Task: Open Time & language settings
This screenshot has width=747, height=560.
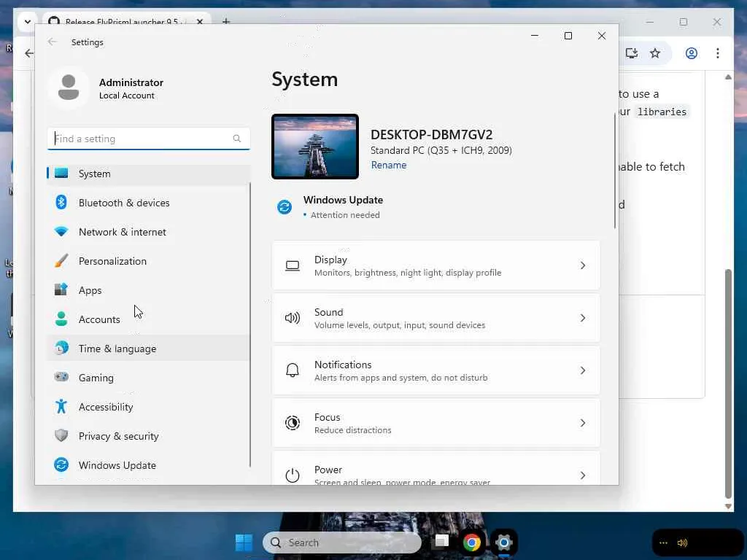Action: click(149, 349)
